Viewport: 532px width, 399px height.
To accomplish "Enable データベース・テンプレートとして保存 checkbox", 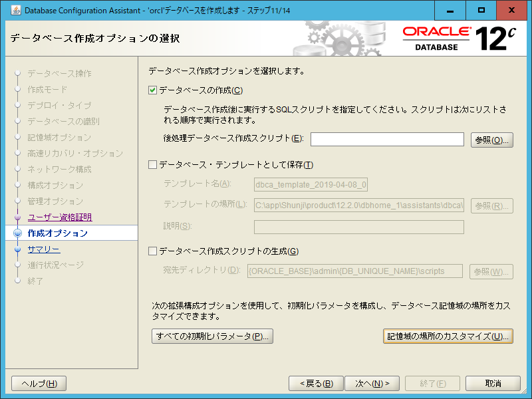I will point(153,165).
